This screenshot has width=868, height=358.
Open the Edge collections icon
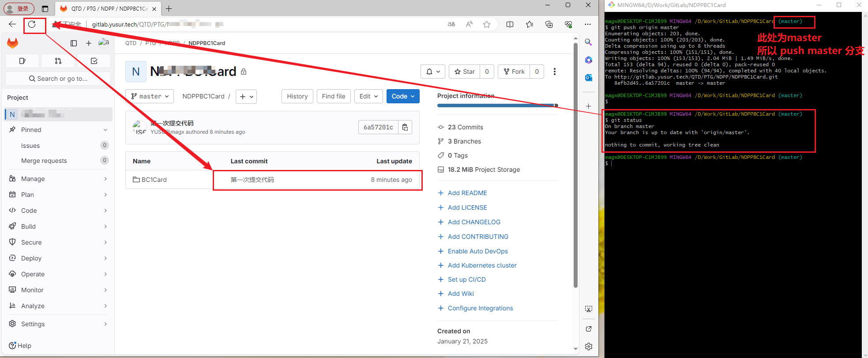549,24
